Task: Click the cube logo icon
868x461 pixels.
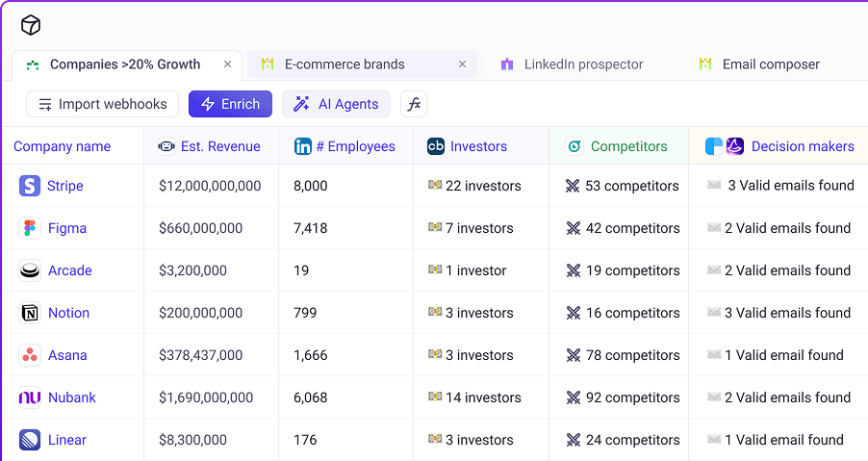Action: coord(31,25)
